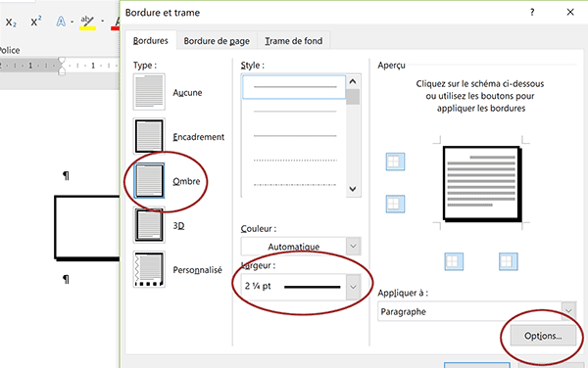
Task: Switch to the Bordures tab
Action: [x=150, y=41]
